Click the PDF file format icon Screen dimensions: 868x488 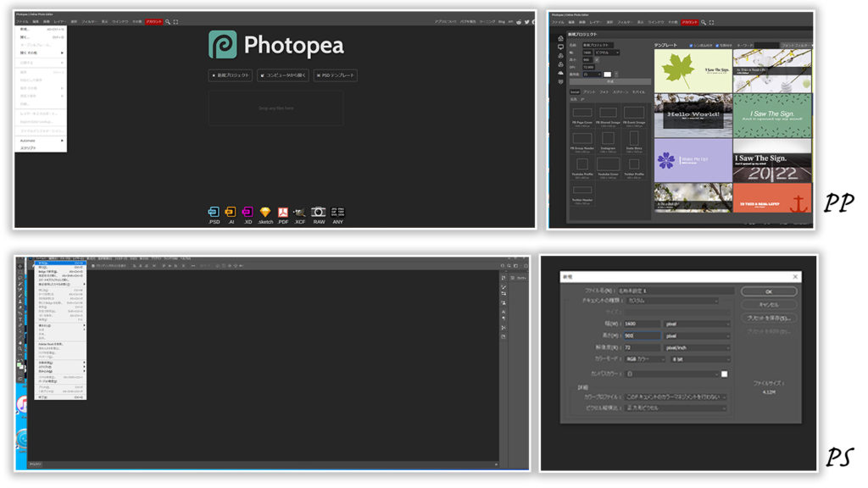pos(283,212)
